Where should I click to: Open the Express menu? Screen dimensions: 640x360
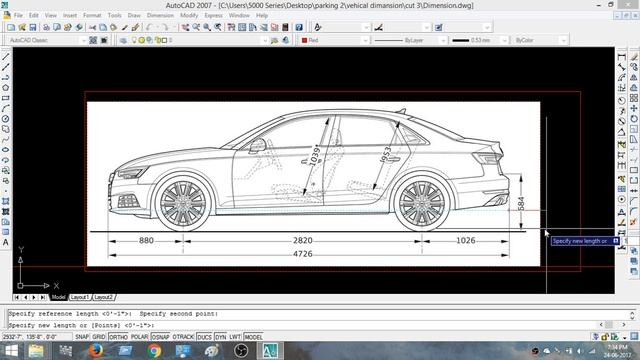(x=213, y=16)
